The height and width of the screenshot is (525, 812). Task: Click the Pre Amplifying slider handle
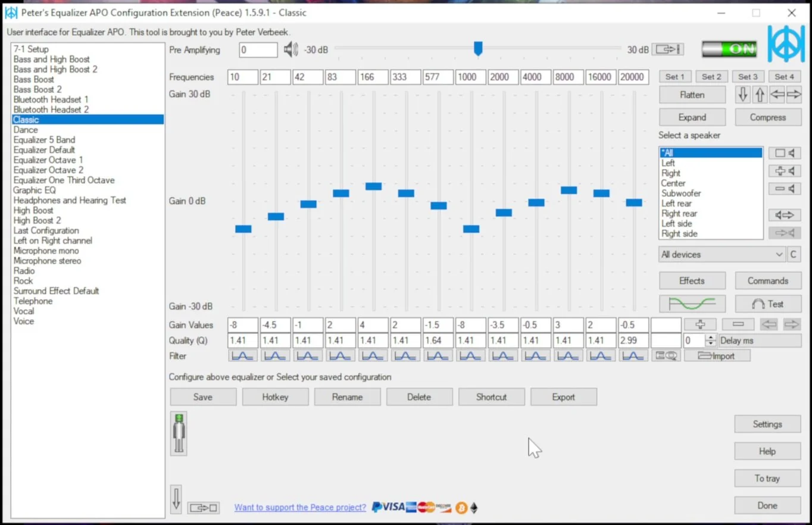click(x=478, y=49)
